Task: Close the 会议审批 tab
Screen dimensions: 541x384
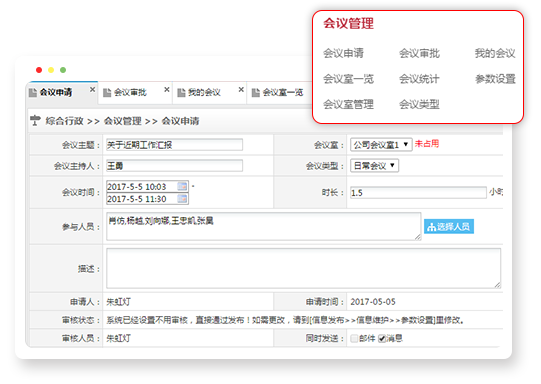Action: [x=167, y=90]
